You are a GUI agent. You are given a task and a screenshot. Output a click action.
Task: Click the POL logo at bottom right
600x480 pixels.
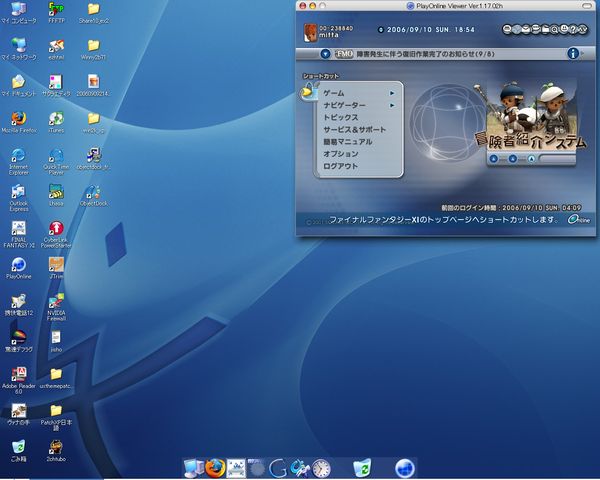click(x=579, y=219)
